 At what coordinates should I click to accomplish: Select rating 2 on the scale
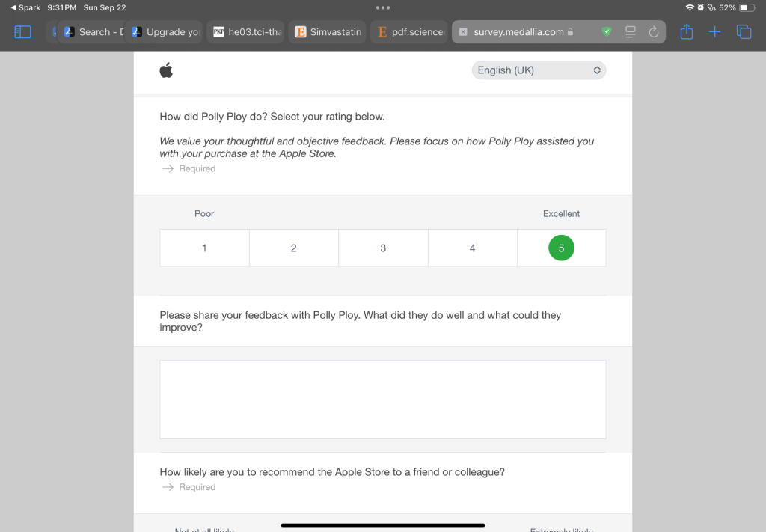coord(293,248)
